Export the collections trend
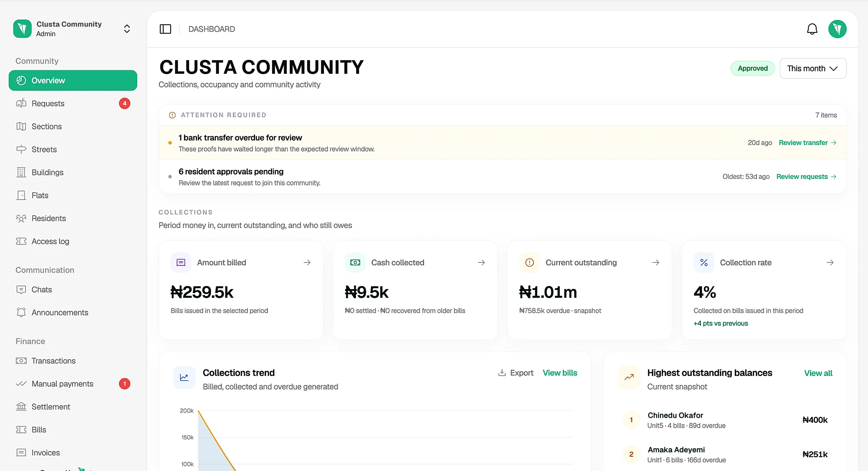The image size is (868, 471). 516,373
